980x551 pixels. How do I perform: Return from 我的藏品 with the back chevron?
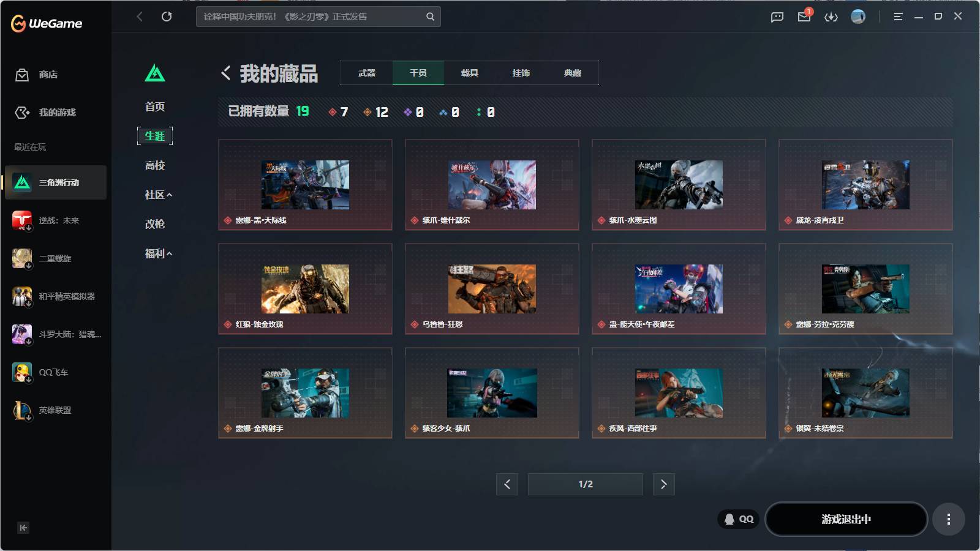[225, 73]
